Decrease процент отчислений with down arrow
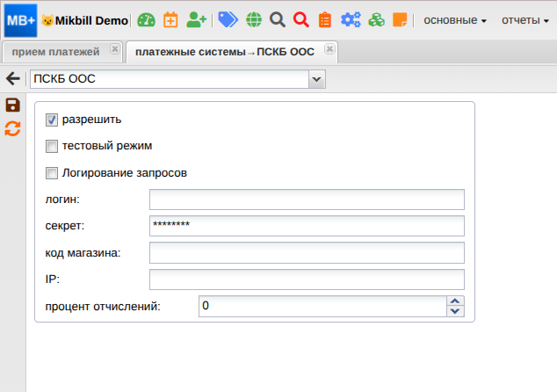 point(455,311)
